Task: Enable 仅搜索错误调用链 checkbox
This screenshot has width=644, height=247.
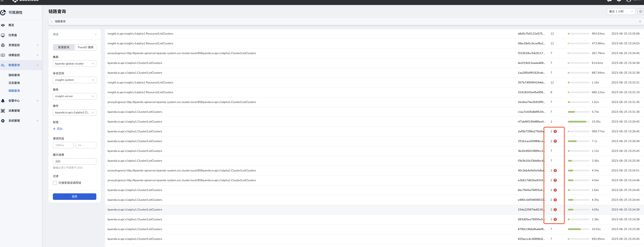Action: [55, 183]
